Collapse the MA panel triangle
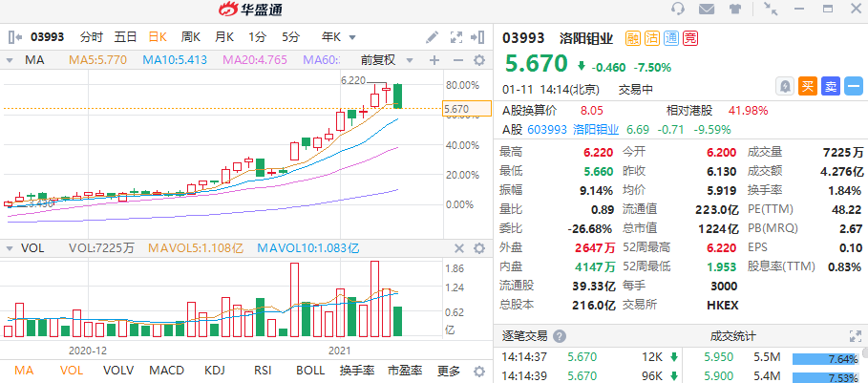 pyautogui.click(x=9, y=60)
